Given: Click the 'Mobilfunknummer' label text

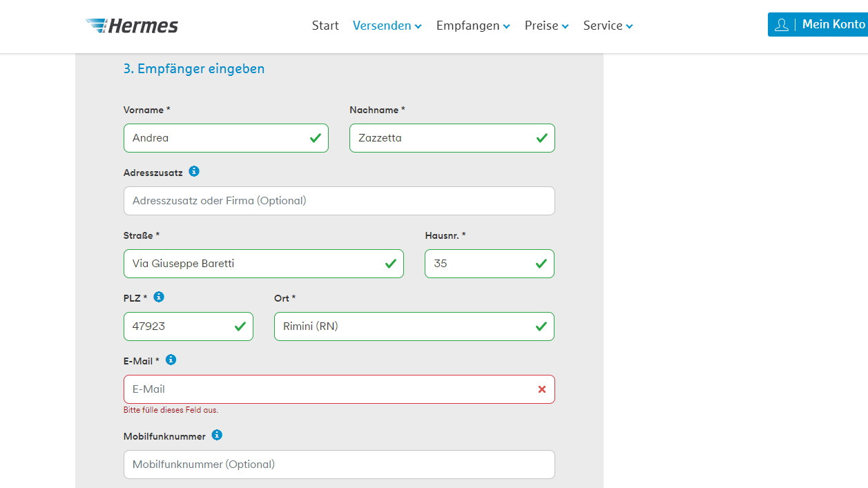Looking at the screenshot, I should click(x=164, y=436).
